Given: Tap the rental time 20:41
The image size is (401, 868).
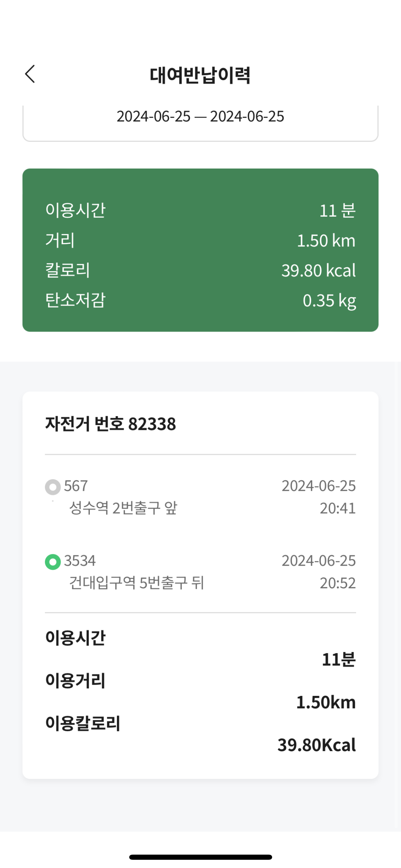Looking at the screenshot, I should coord(338,508).
